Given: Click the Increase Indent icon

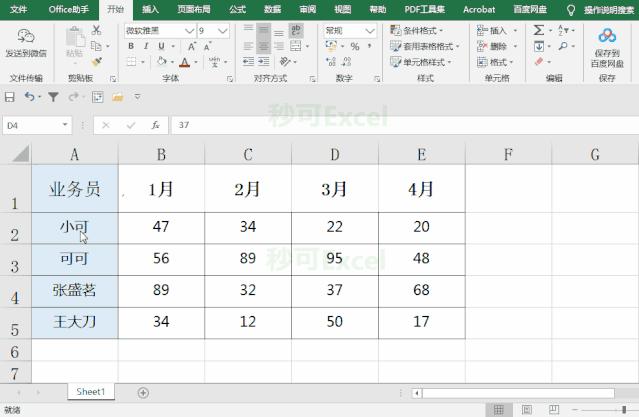Looking at the screenshot, I should pos(264,62).
